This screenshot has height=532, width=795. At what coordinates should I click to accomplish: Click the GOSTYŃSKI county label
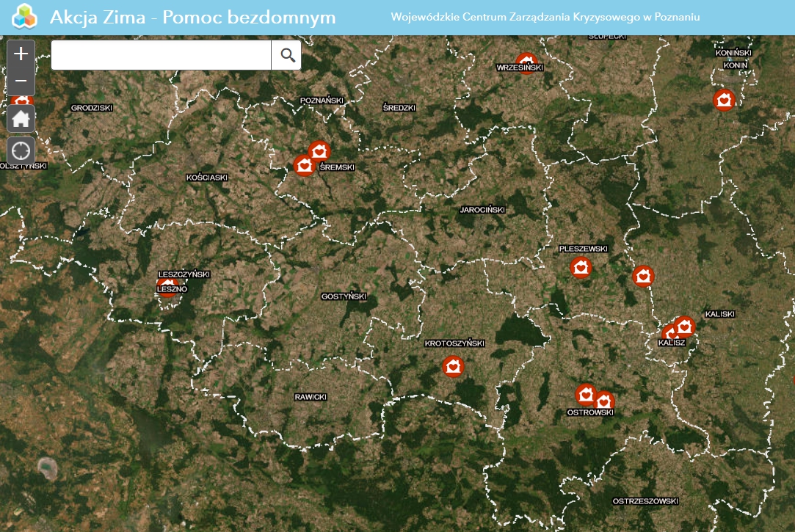(x=344, y=296)
